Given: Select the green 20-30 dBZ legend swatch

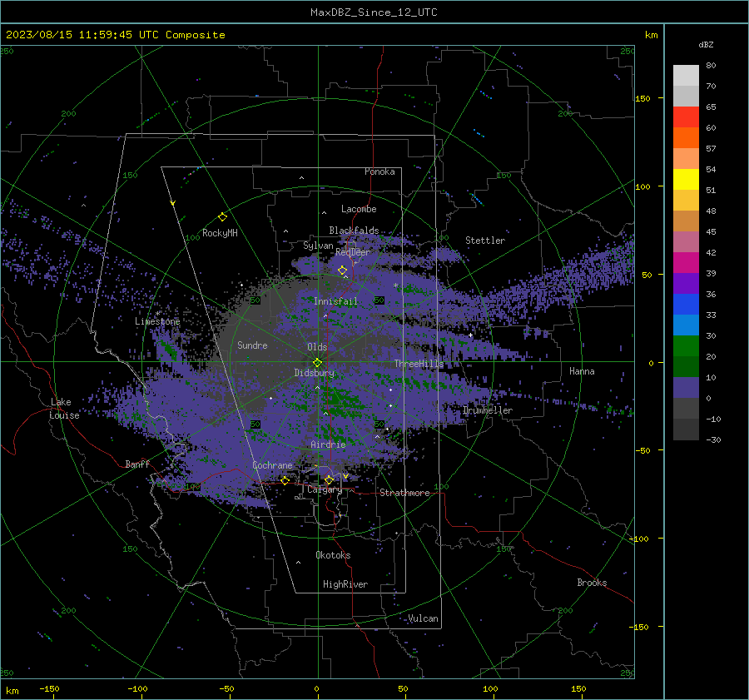Looking at the screenshot, I should pos(686,346).
